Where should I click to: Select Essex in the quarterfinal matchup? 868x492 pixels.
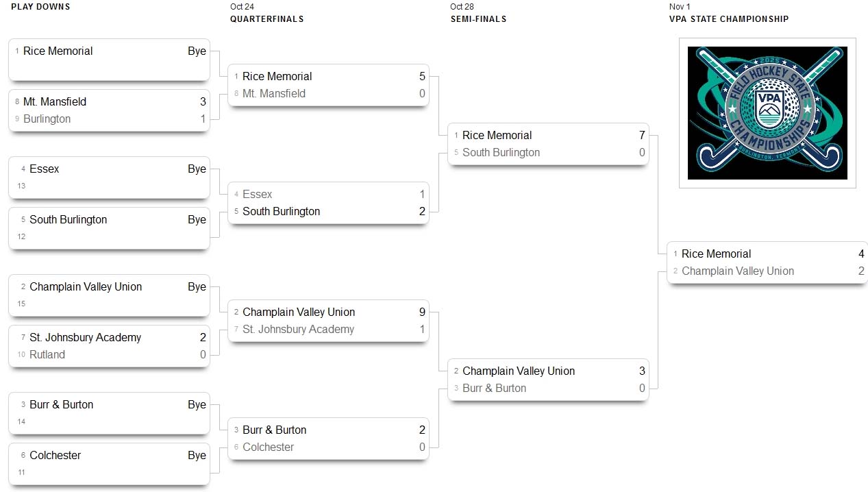point(257,195)
